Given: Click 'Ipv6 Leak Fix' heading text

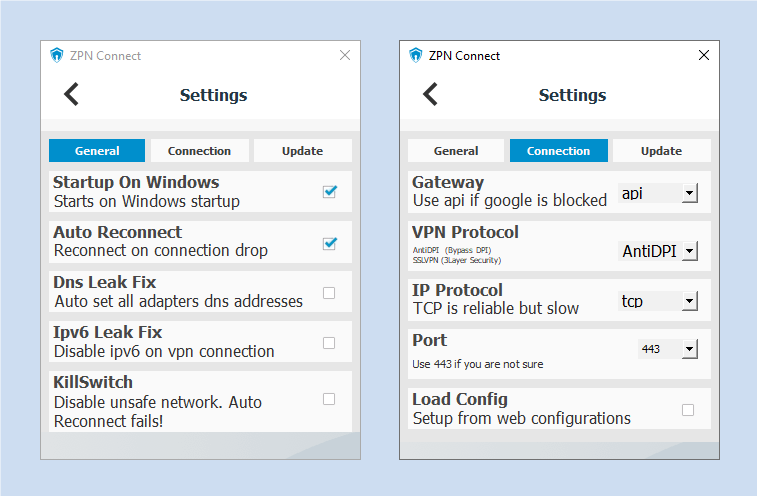Looking at the screenshot, I should point(108,332).
